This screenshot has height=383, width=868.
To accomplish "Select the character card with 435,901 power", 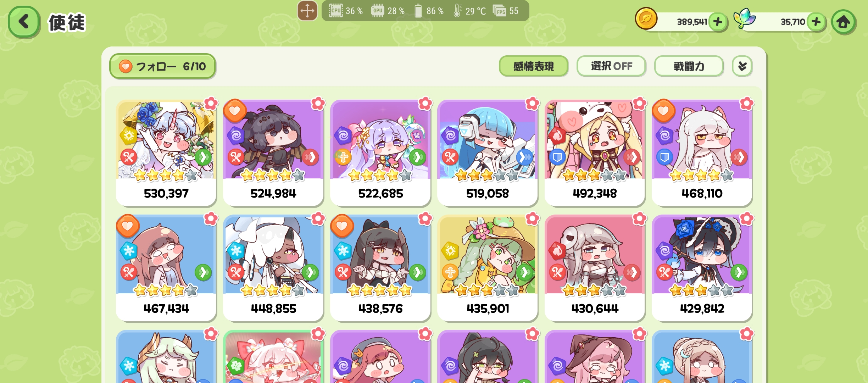I will pos(488,268).
